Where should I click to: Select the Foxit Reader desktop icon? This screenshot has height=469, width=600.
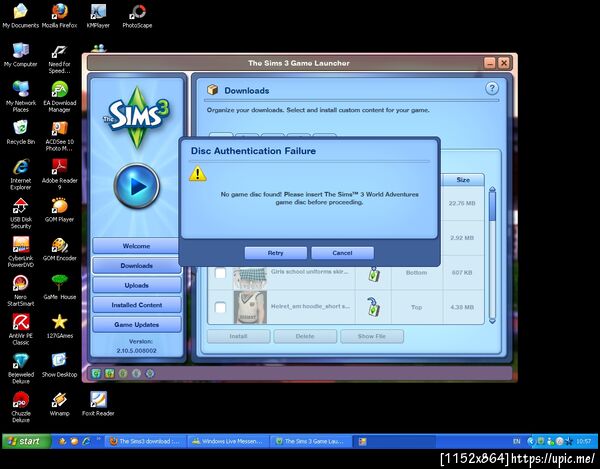(x=98, y=404)
